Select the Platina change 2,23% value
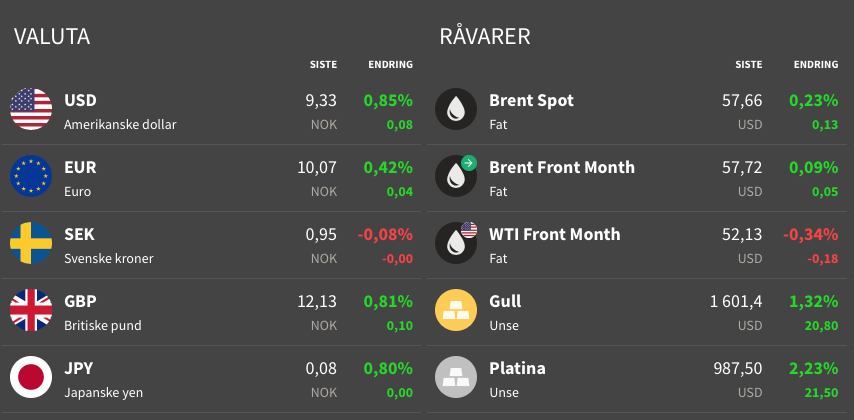The height and width of the screenshot is (420, 854). [x=814, y=369]
